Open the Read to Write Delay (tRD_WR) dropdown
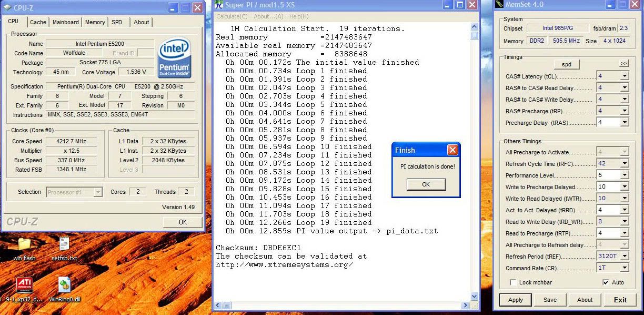 point(625,222)
